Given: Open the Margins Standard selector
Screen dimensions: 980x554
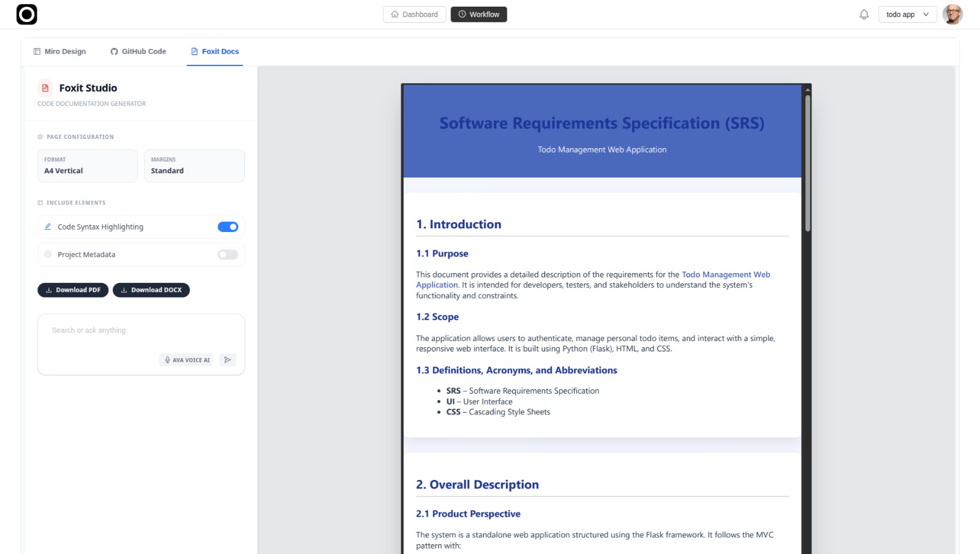Looking at the screenshot, I should 194,166.
